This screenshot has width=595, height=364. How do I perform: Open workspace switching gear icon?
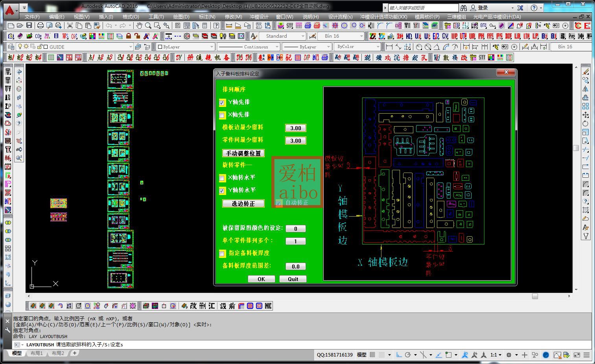(x=509, y=355)
